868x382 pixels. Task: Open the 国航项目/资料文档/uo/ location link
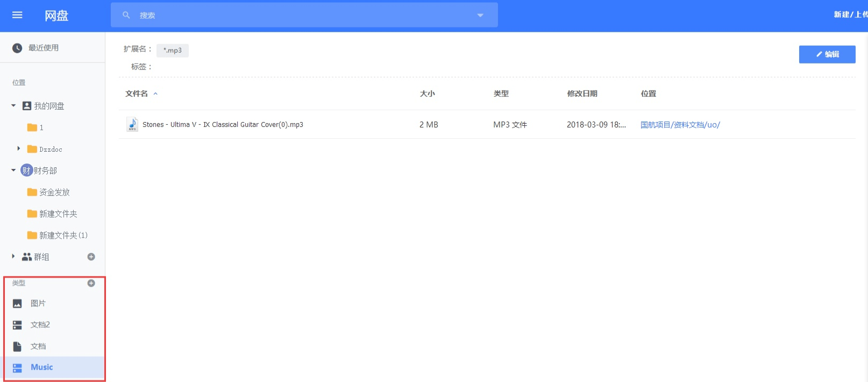tap(680, 124)
